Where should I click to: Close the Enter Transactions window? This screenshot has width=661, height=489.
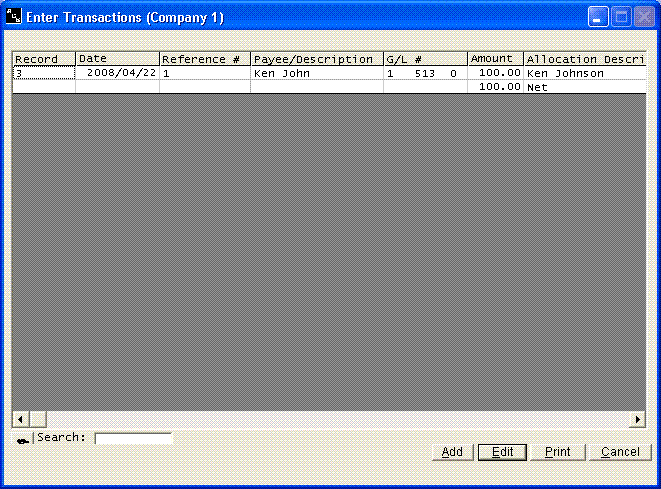(x=643, y=17)
